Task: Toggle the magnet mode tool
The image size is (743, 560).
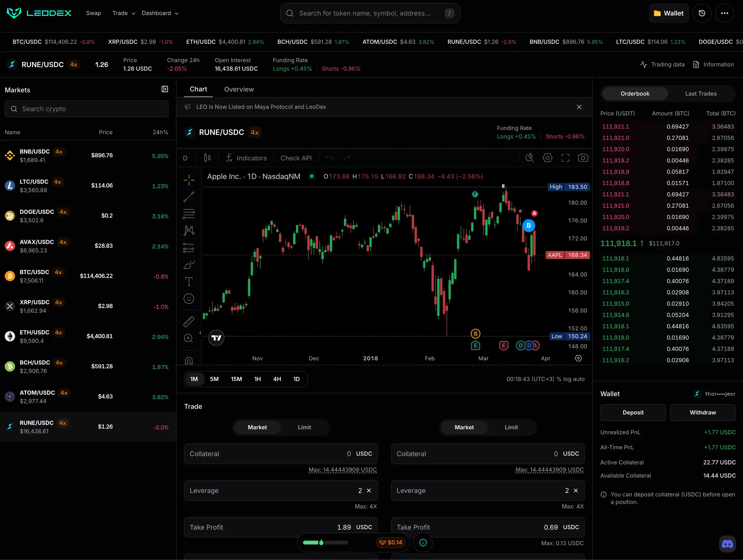Action: [189, 361]
